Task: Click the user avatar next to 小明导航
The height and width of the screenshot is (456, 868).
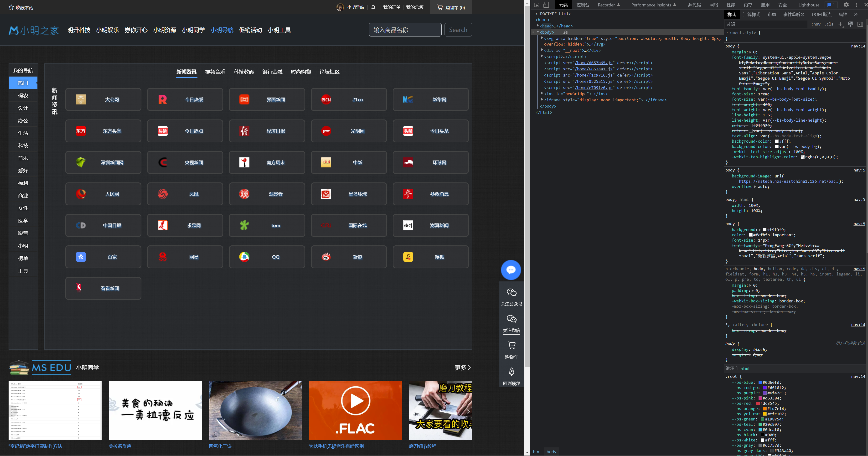Action: [340, 7]
